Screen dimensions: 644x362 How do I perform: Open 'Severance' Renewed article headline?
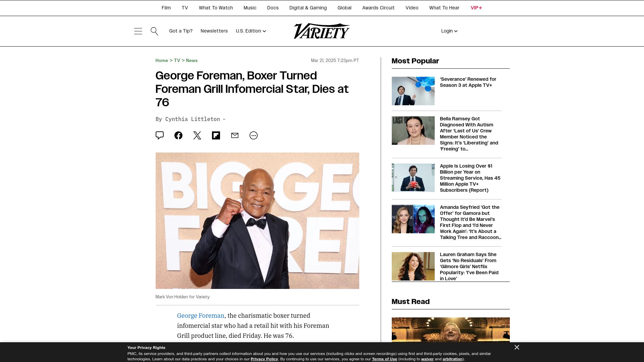[468, 82]
